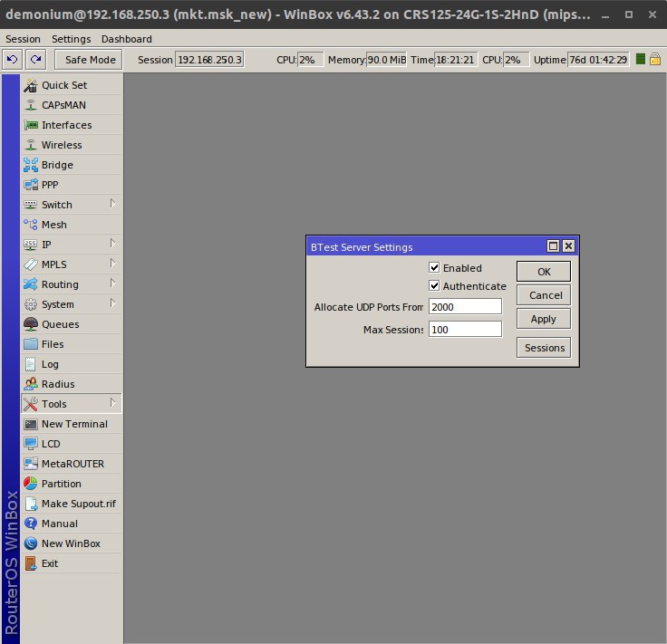This screenshot has width=667, height=644.
Task: Toggle Safe Mode button
Action: (x=89, y=60)
